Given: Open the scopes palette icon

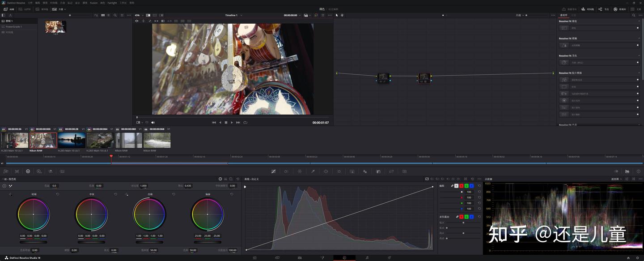Looking at the screenshot, I should point(627,171).
